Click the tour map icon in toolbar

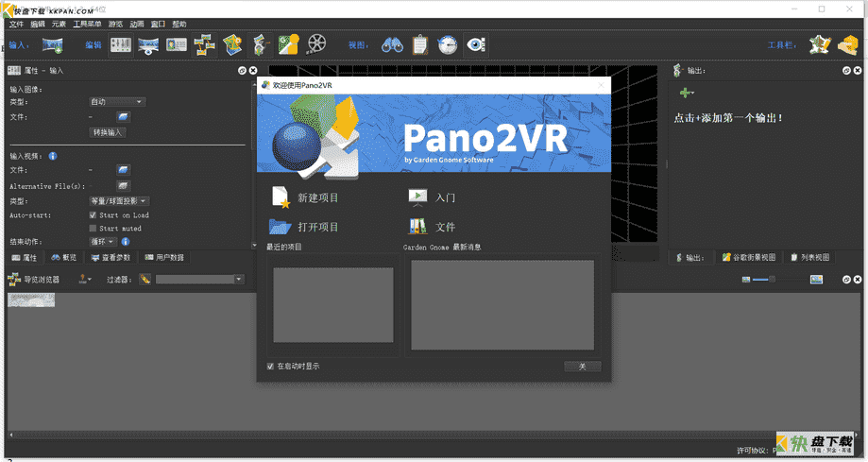pyautogui.click(x=232, y=44)
